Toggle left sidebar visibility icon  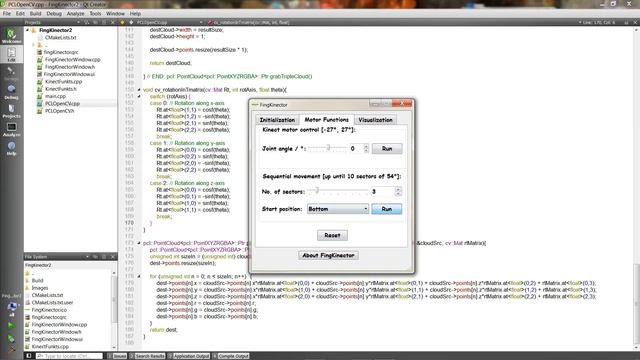(x=29, y=356)
